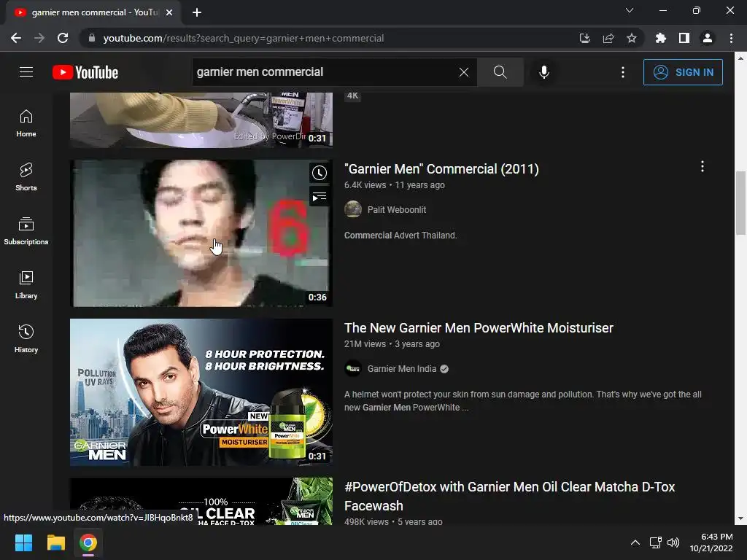747x560 pixels.
Task: Open Subscriptions in the sidebar
Action: point(26,231)
